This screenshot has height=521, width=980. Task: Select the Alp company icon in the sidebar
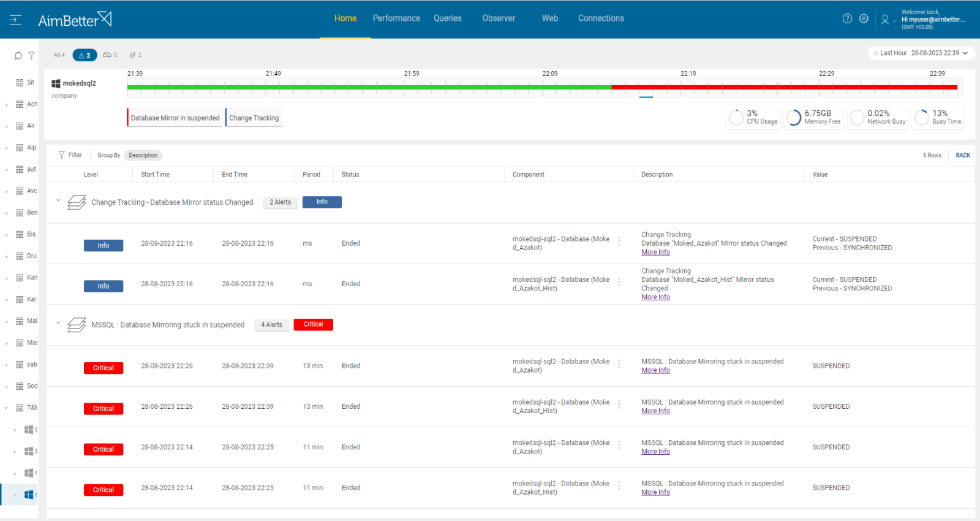pos(20,148)
